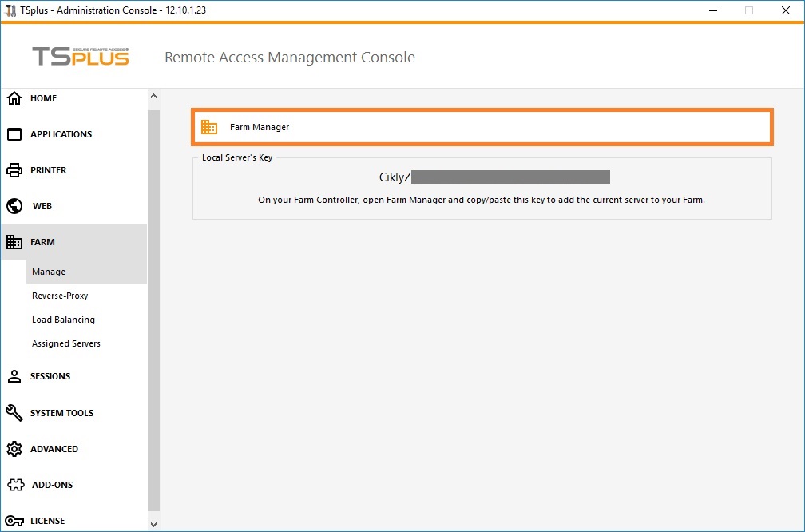This screenshot has width=805, height=532.
Task: Click the Applications window icon
Action: click(x=14, y=134)
